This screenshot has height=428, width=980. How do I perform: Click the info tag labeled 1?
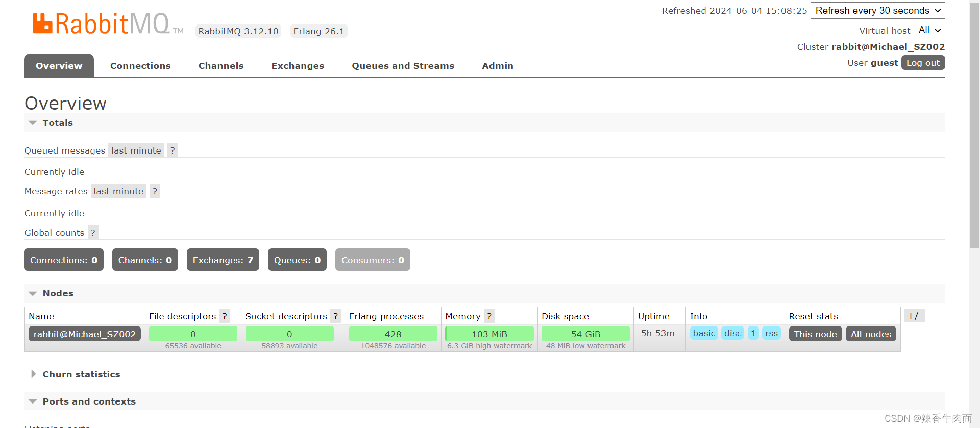[753, 333]
